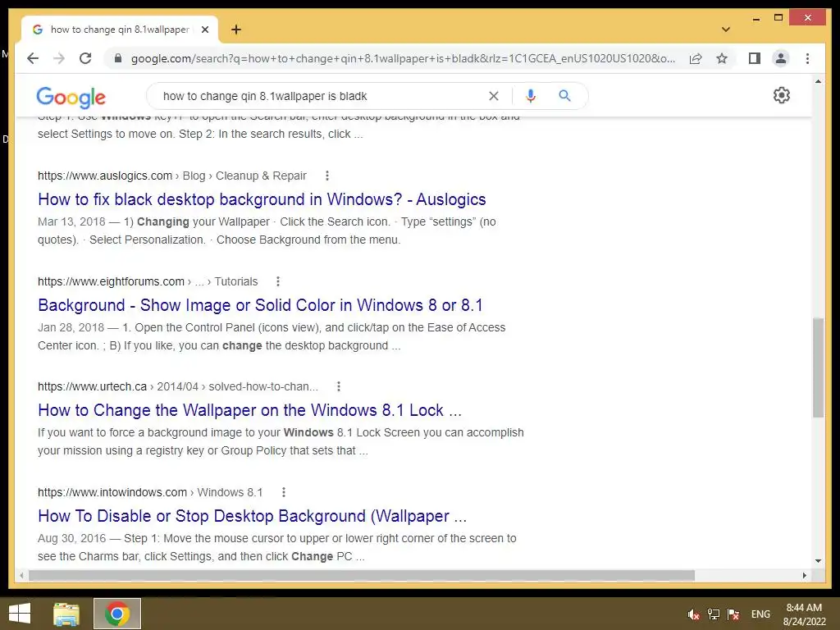Open Google quick settings gear
The height and width of the screenshot is (630, 840).
click(782, 95)
